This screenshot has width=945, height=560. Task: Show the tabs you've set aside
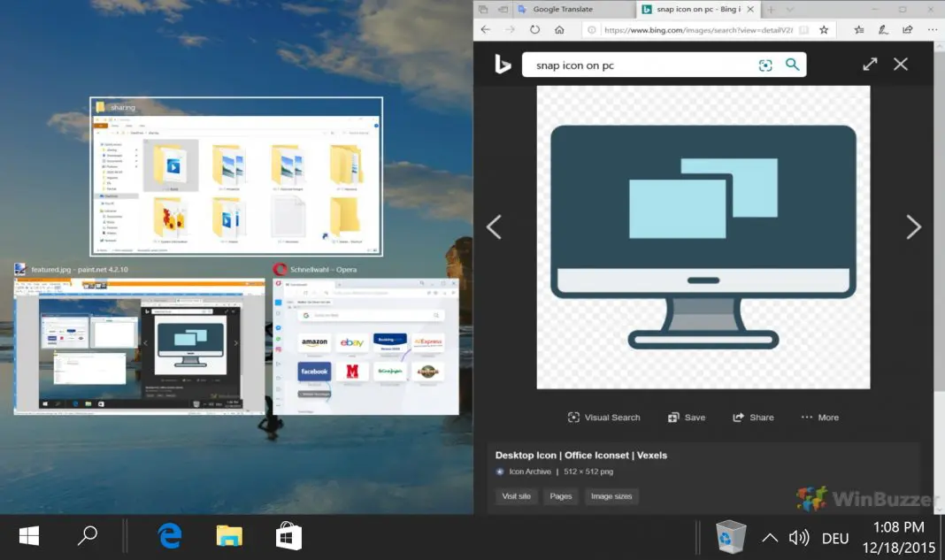(483, 9)
